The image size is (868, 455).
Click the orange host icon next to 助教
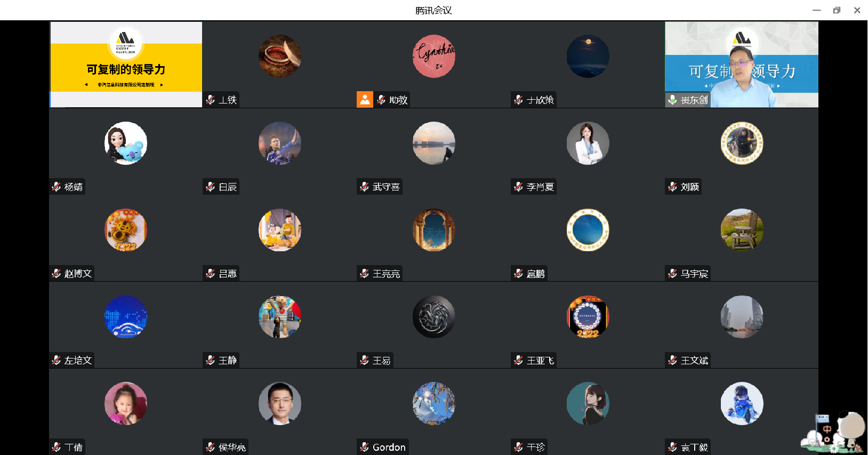click(365, 100)
